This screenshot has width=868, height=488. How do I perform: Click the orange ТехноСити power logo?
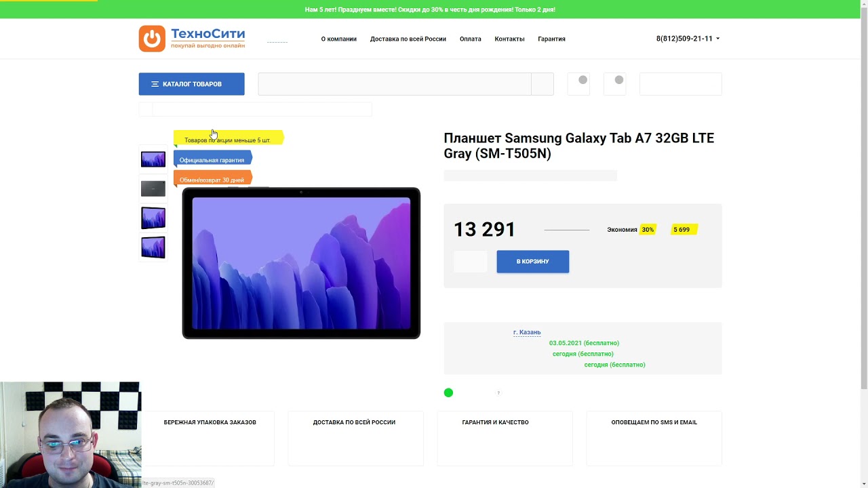tap(152, 39)
